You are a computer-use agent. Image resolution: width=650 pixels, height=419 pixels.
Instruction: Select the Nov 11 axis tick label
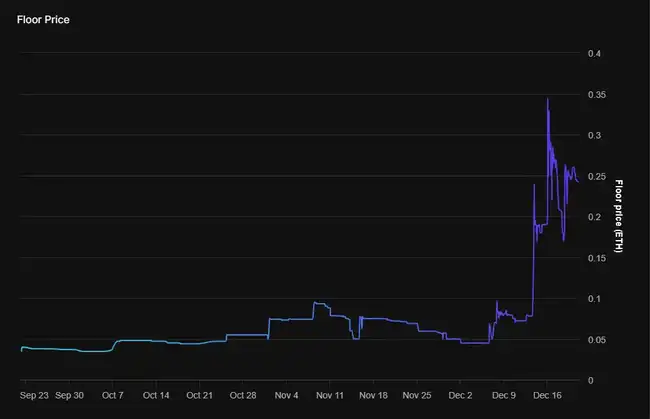click(330, 395)
